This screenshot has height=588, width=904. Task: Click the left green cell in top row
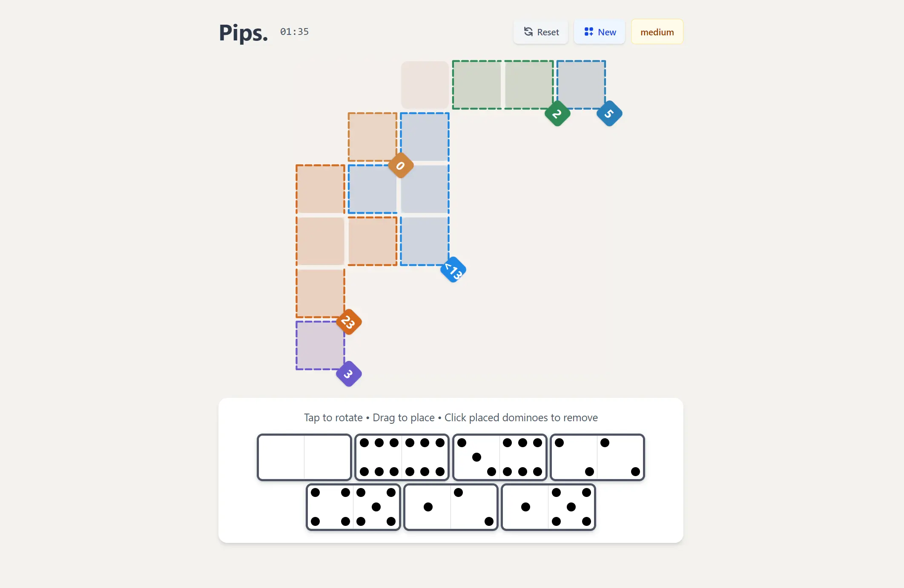pos(477,85)
